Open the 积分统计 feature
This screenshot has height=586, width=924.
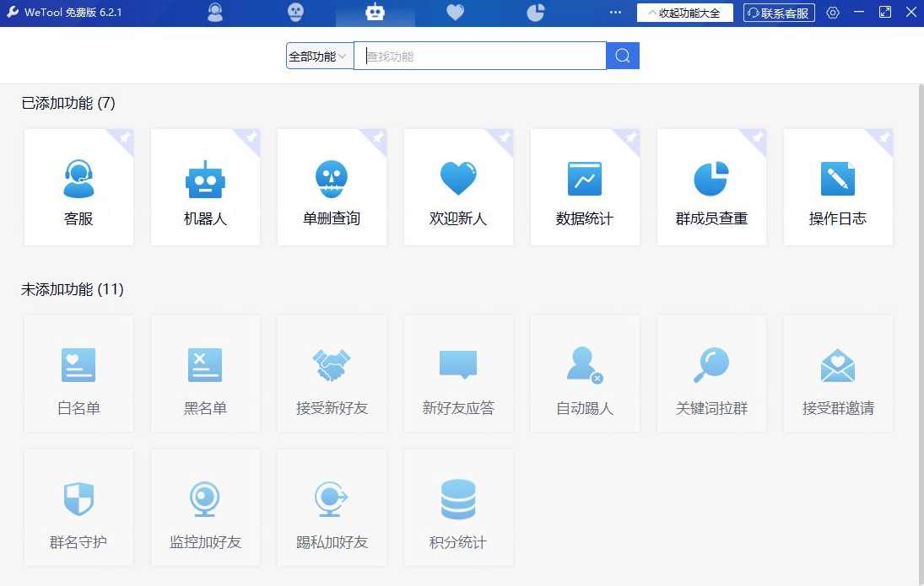click(x=458, y=507)
